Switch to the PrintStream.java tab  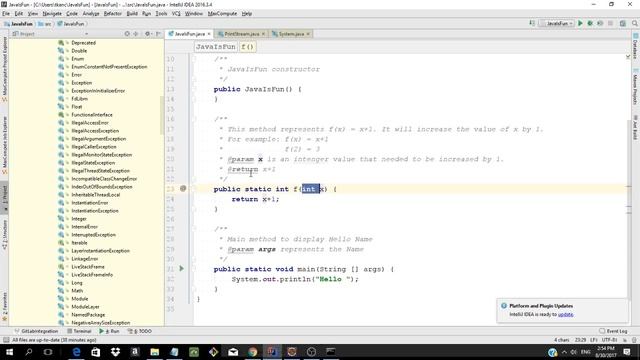pos(242,34)
